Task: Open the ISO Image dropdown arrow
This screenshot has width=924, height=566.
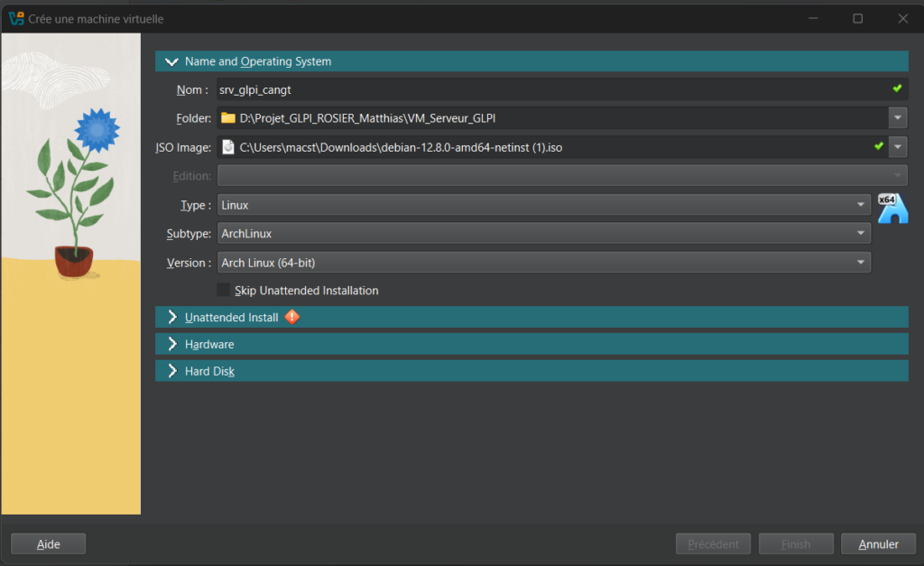Action: 898,147
